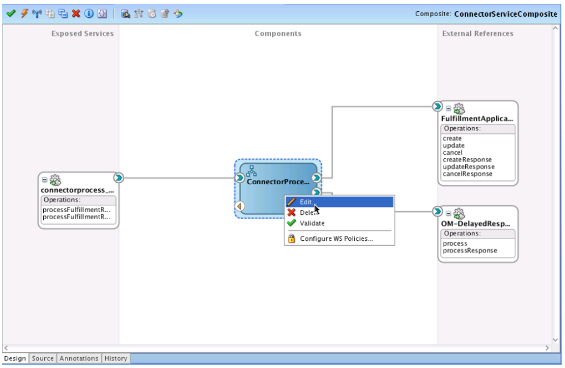Open the Annotations tab

[79, 359]
